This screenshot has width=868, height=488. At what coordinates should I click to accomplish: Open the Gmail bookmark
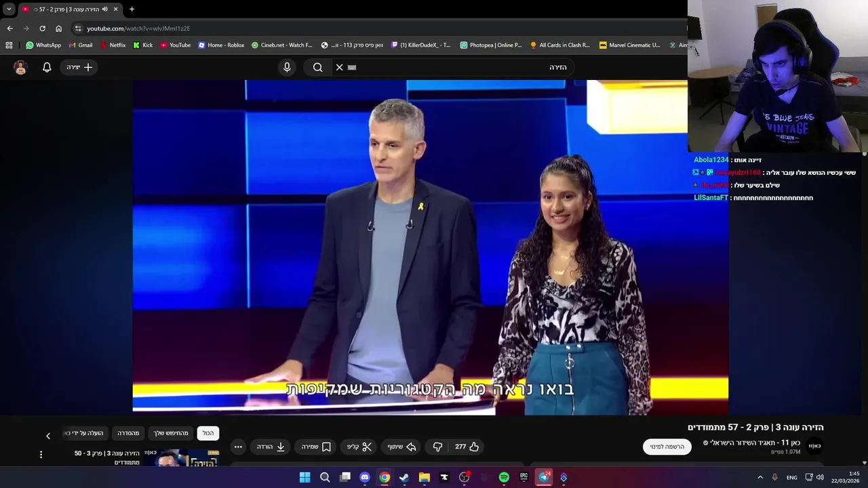click(81, 45)
